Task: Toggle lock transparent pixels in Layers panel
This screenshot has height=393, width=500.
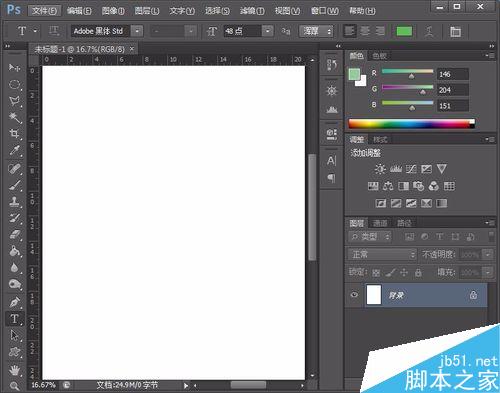Action: coord(376,273)
